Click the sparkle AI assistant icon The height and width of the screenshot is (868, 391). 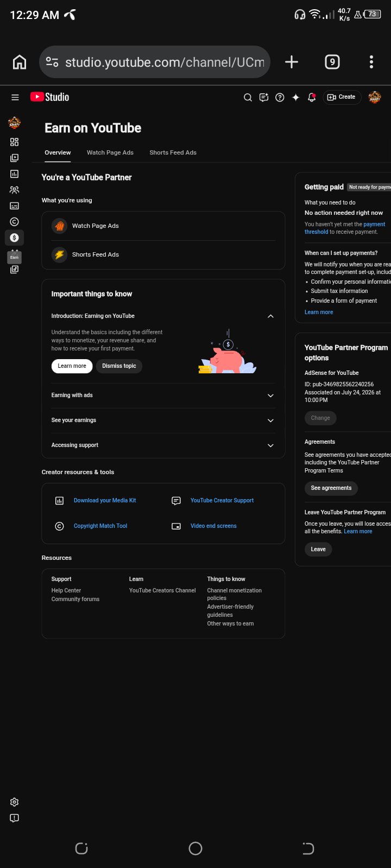click(295, 98)
